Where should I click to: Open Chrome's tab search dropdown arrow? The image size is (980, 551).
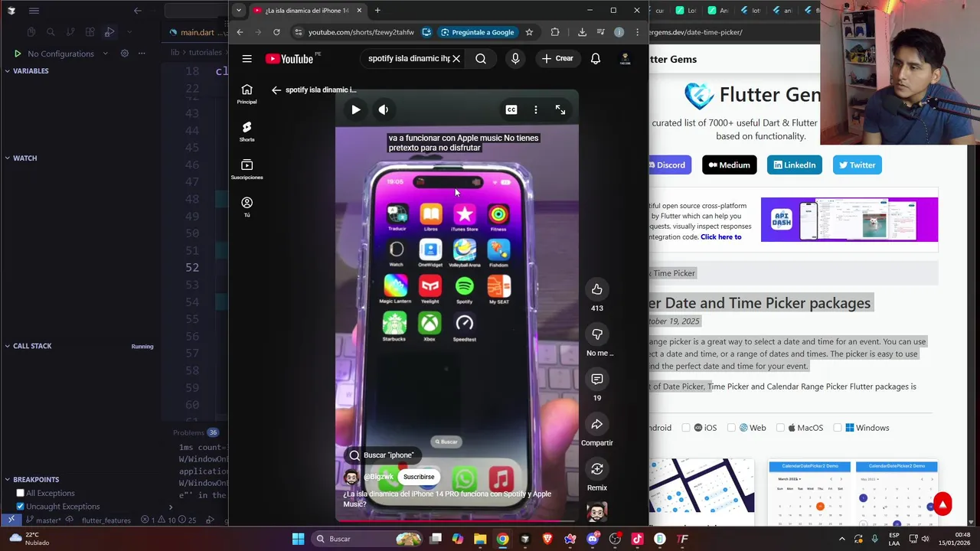pyautogui.click(x=239, y=11)
